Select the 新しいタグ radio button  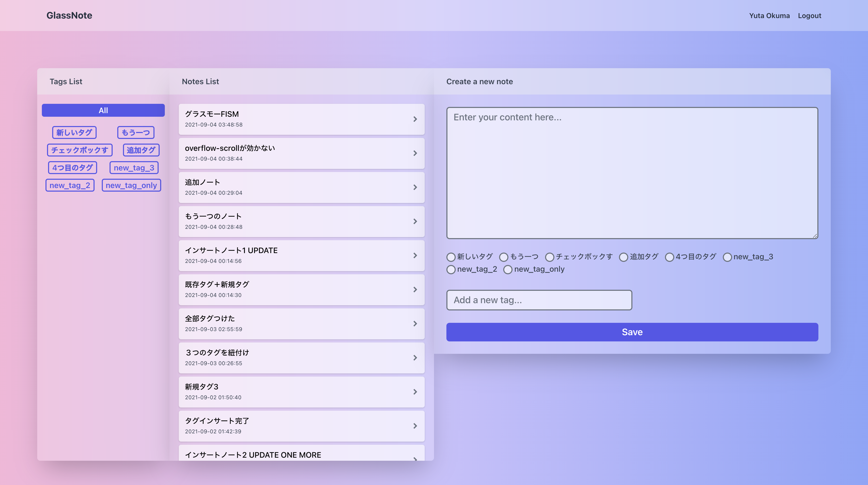[x=451, y=257]
